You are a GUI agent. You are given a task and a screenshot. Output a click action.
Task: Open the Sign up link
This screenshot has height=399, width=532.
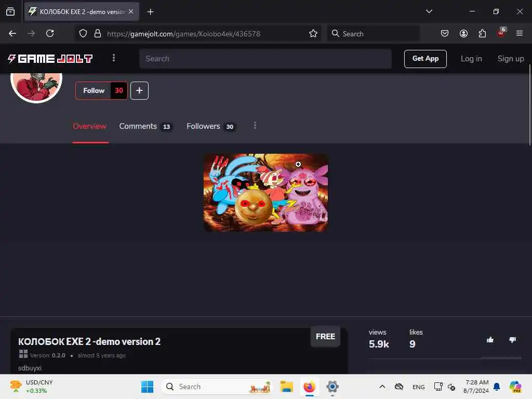pyautogui.click(x=510, y=59)
